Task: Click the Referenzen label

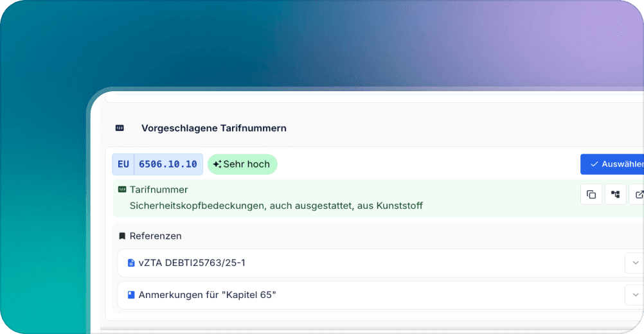Action: pos(156,236)
